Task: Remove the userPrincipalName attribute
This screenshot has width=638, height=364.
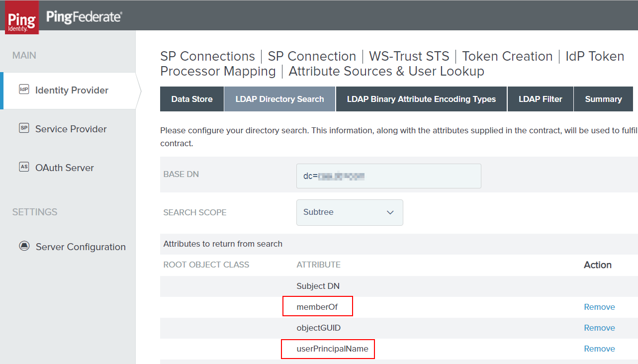Action: click(599, 349)
